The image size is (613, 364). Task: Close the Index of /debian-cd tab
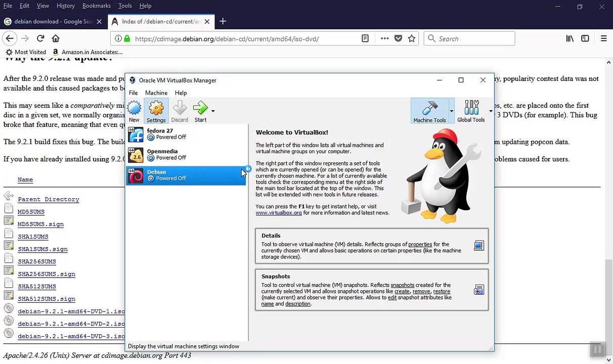[207, 22]
